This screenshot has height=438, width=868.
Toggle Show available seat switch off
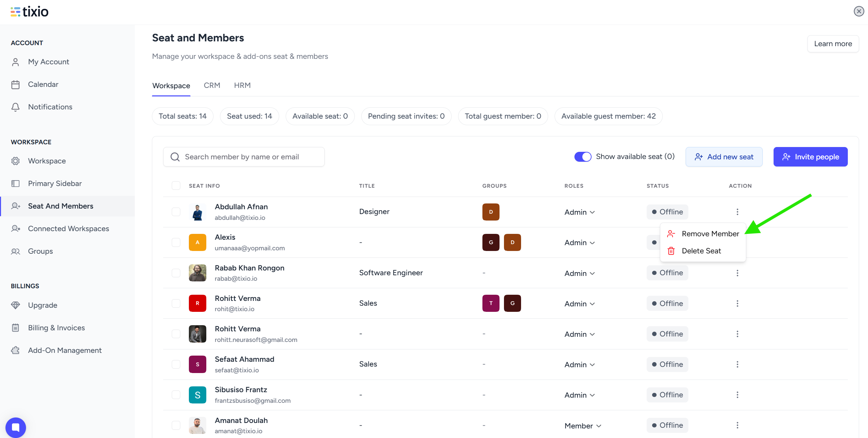583,157
